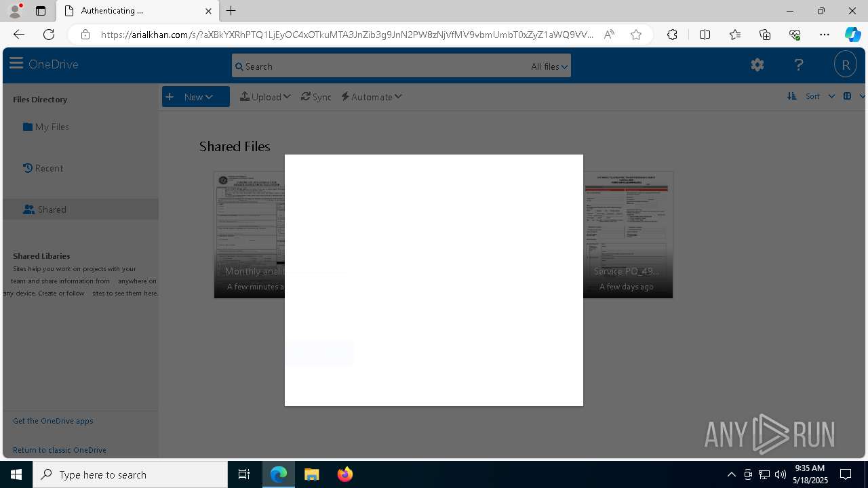
Task: Open Edge Settings and more menu
Action: point(825,35)
